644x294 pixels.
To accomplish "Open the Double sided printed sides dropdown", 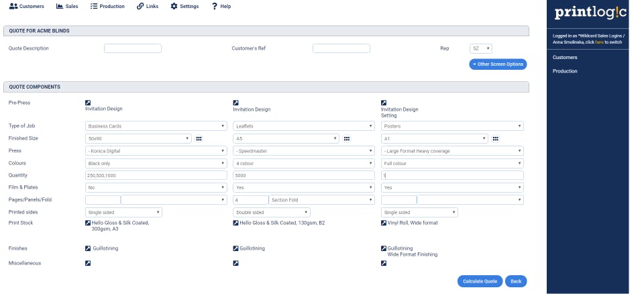I will [271, 212].
